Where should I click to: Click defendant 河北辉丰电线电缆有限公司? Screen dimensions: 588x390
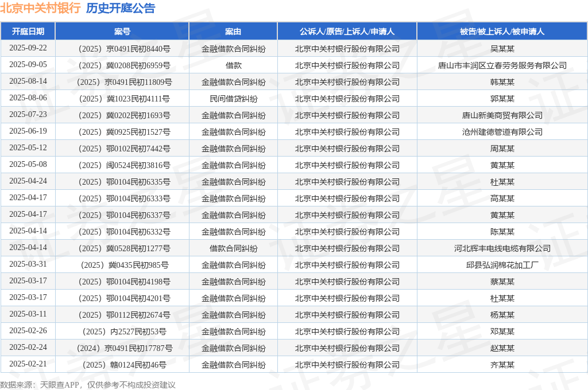[x=502, y=248]
